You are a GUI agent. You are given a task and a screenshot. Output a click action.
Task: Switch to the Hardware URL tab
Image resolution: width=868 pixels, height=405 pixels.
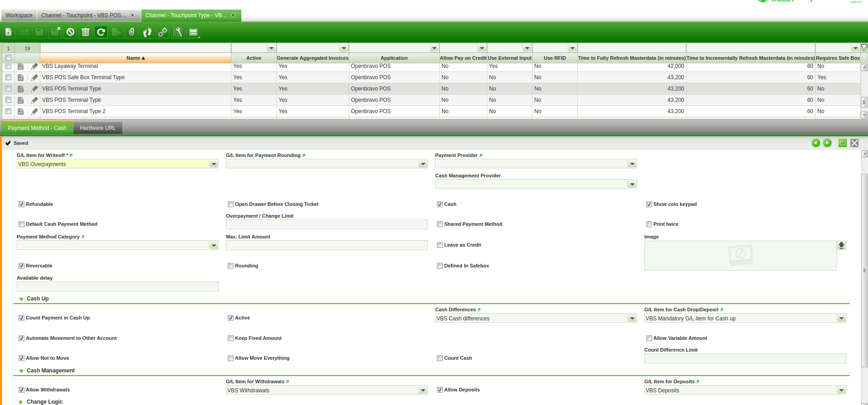[98, 128]
